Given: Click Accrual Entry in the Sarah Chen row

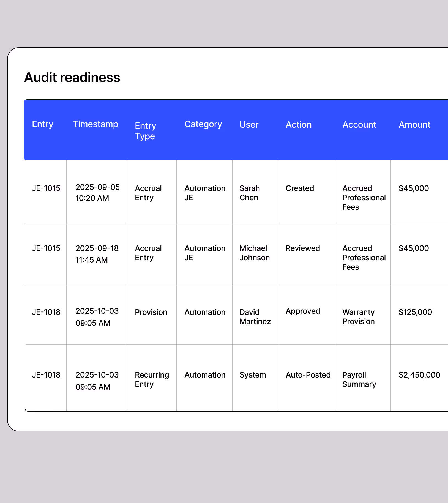Looking at the screenshot, I should pos(148,193).
